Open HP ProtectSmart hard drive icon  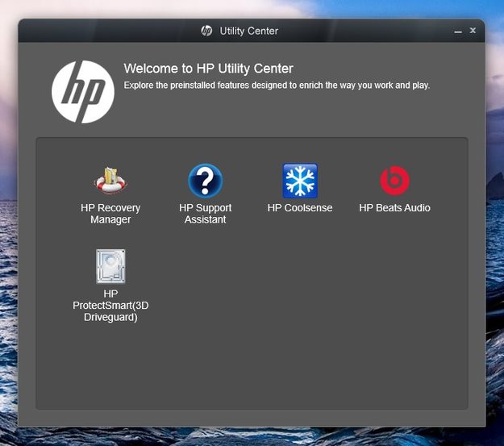[110, 267]
